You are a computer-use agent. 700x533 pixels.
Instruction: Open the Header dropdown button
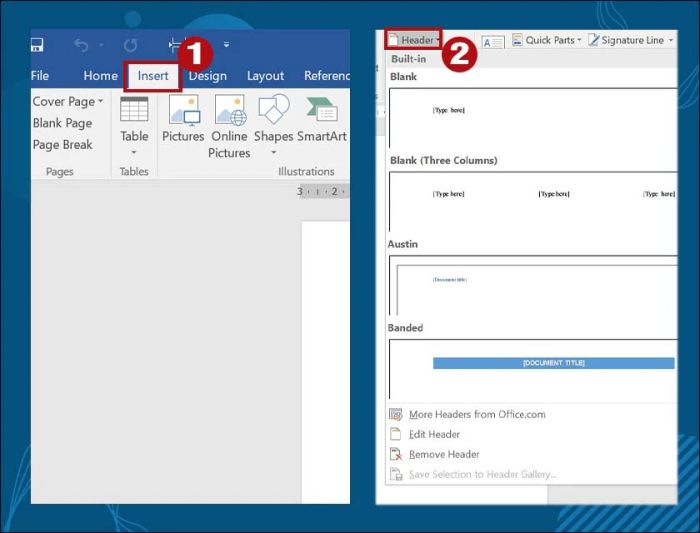click(x=413, y=40)
